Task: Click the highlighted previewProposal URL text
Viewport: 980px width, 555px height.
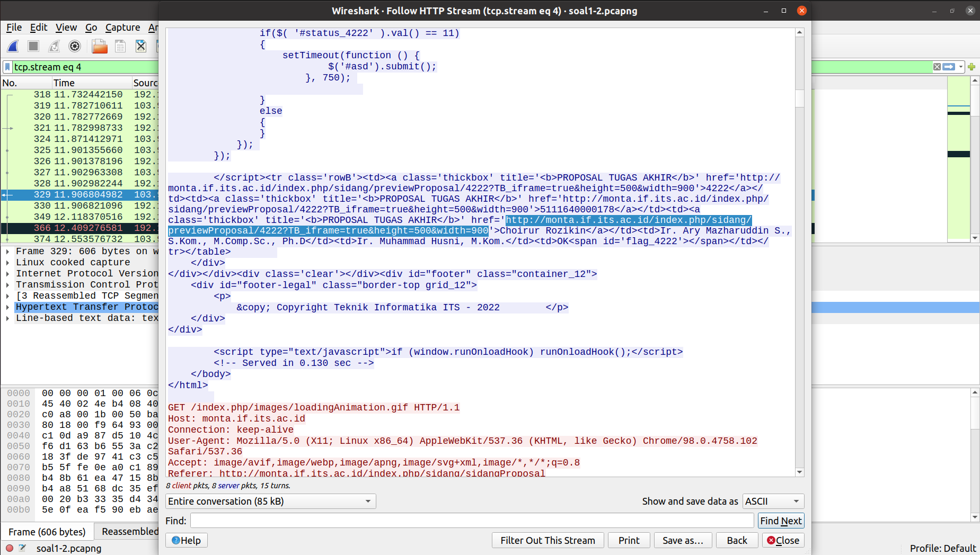Action: click(x=460, y=225)
